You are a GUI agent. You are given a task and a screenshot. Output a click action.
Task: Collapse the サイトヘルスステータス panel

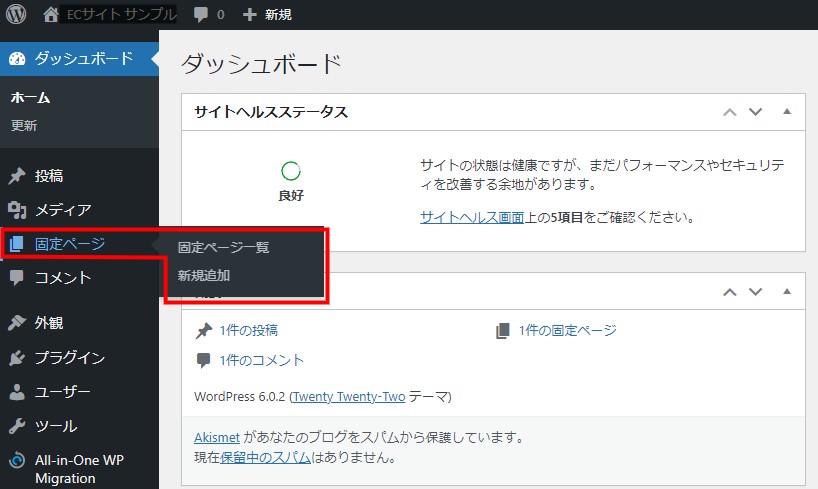(787, 112)
